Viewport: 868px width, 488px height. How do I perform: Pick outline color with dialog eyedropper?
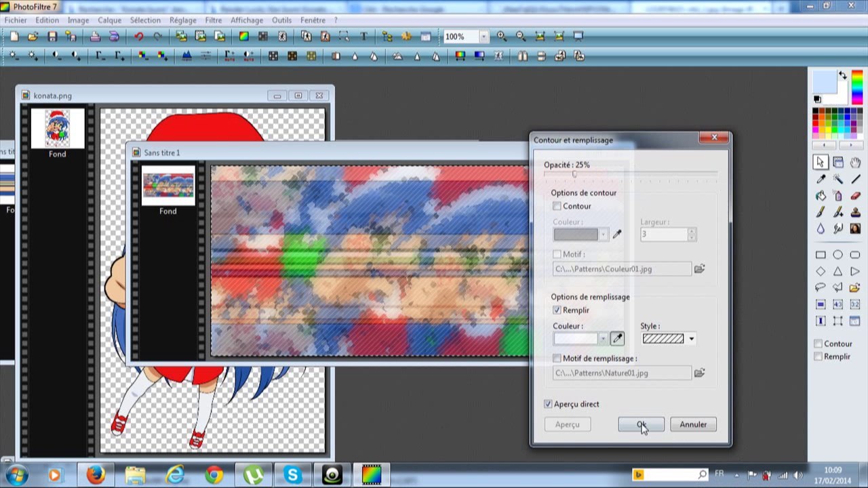617,235
